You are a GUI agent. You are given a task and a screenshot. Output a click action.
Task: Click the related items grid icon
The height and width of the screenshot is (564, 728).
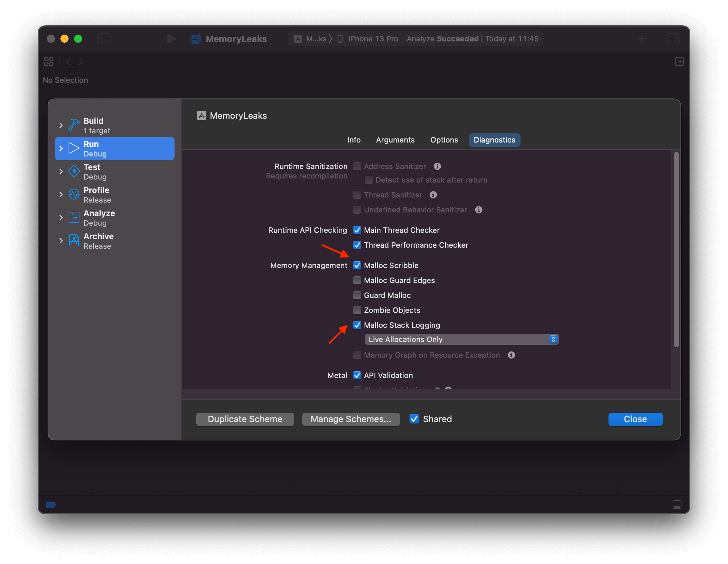pos(49,61)
